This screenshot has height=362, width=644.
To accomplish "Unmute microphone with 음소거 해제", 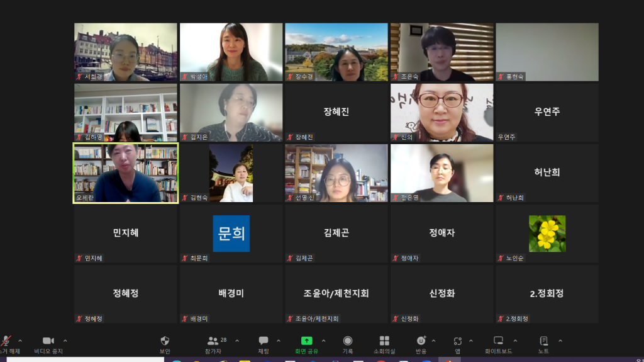I will (6, 341).
